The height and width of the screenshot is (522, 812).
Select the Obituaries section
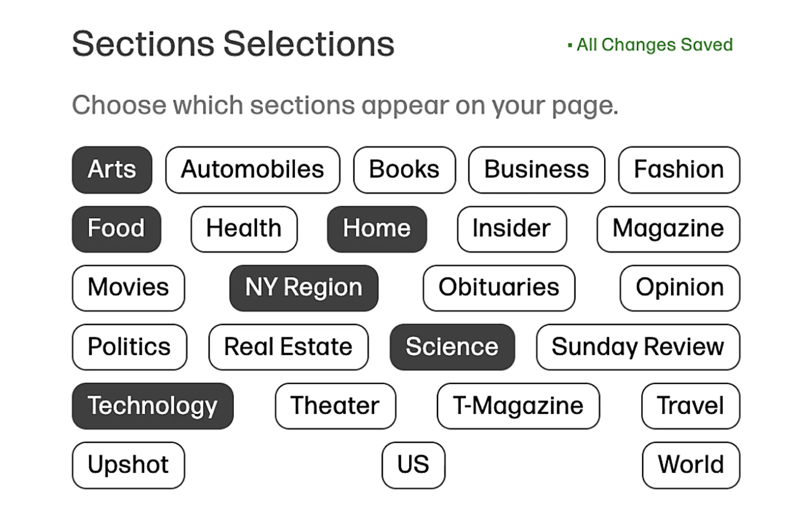click(x=499, y=288)
